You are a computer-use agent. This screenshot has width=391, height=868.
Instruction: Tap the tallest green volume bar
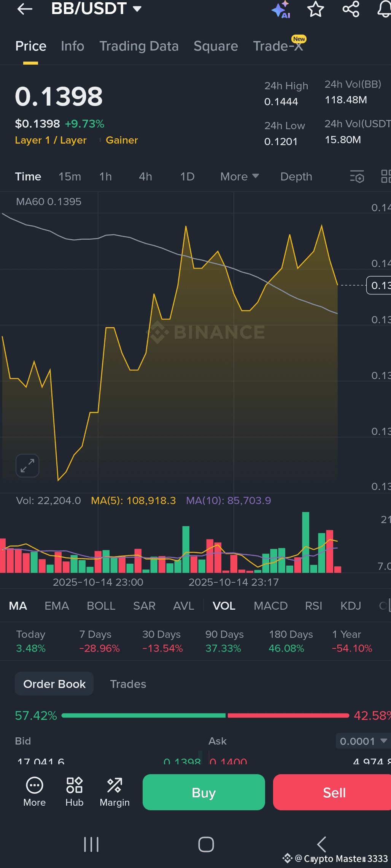pyautogui.click(x=306, y=542)
